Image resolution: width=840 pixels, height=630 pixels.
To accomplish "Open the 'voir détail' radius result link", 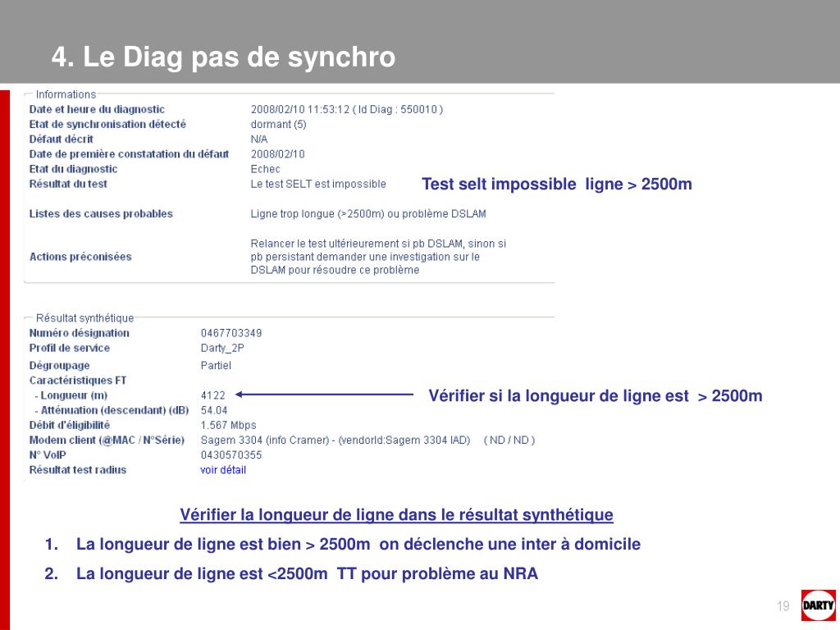I will click(223, 470).
